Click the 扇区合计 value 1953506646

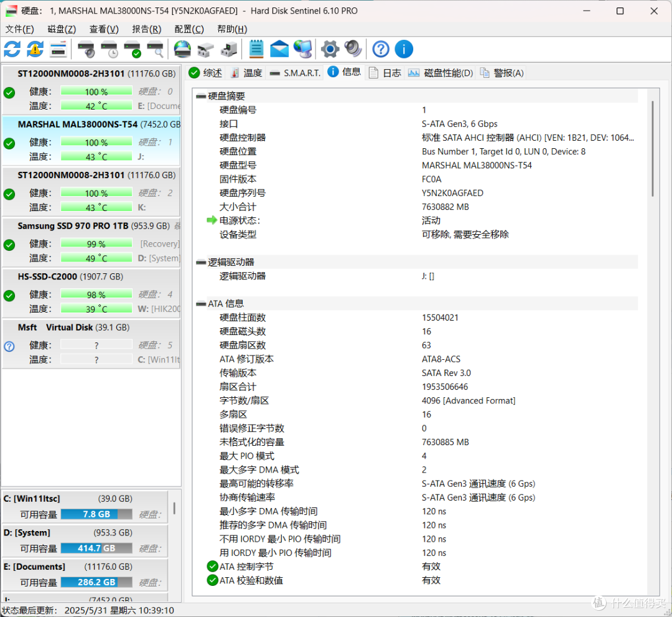pyautogui.click(x=445, y=387)
